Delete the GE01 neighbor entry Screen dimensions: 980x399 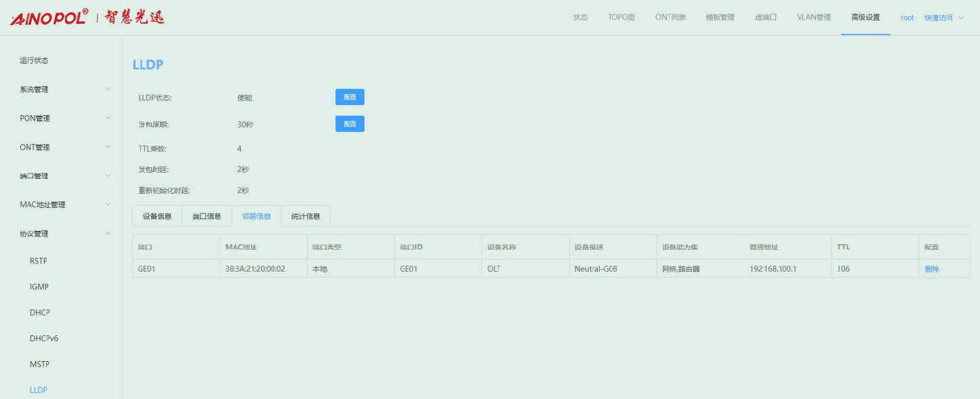tap(932, 269)
